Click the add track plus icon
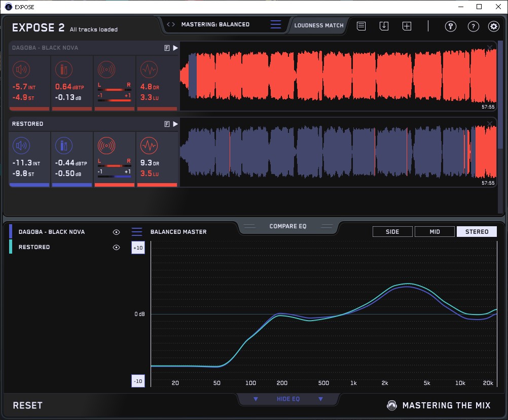Viewport: 508px width, 420px height. pyautogui.click(x=407, y=26)
